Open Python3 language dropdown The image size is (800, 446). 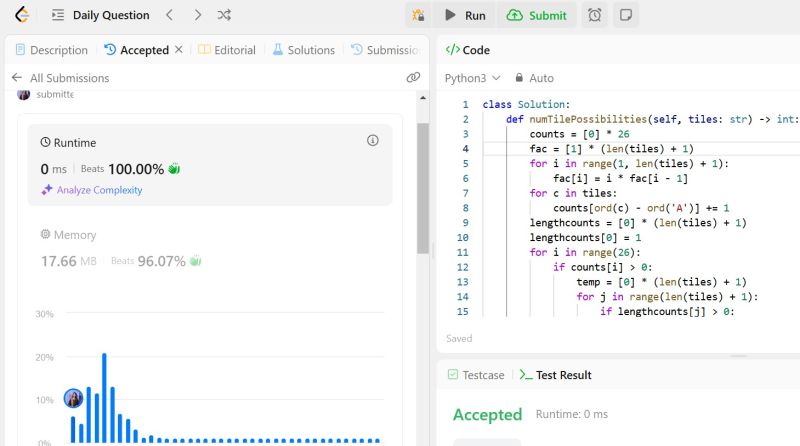pyautogui.click(x=472, y=77)
